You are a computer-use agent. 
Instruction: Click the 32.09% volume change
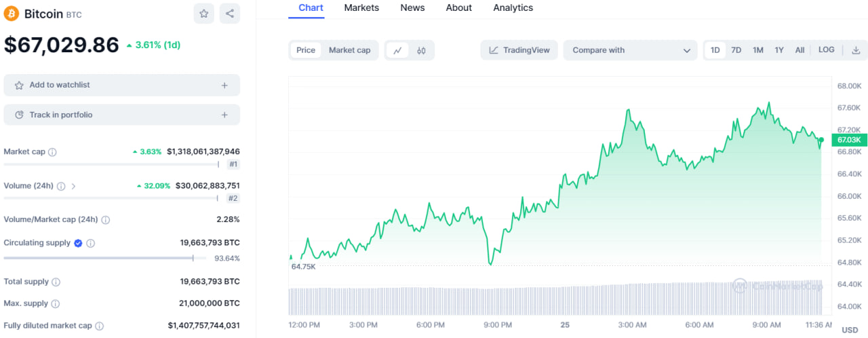(157, 186)
